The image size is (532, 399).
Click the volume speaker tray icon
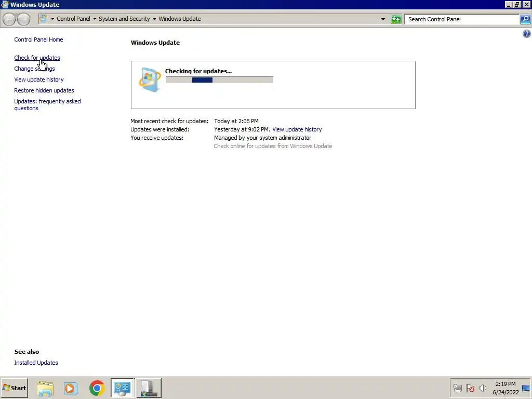pos(483,388)
